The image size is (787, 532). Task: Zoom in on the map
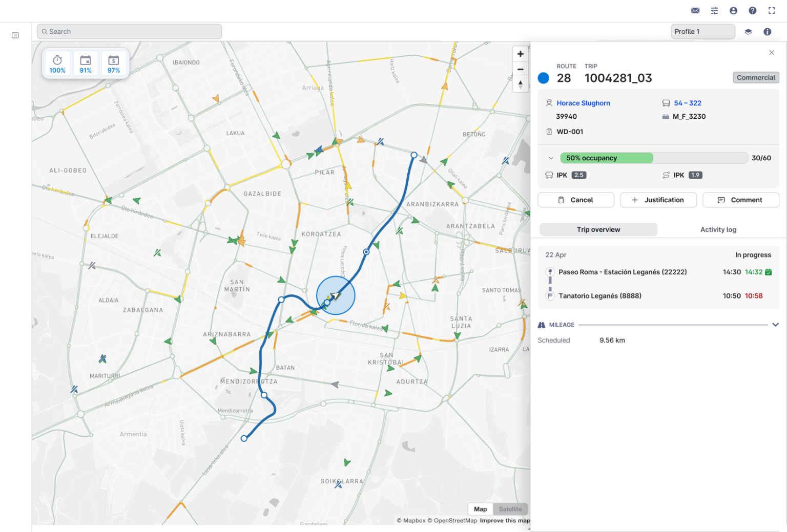point(521,54)
